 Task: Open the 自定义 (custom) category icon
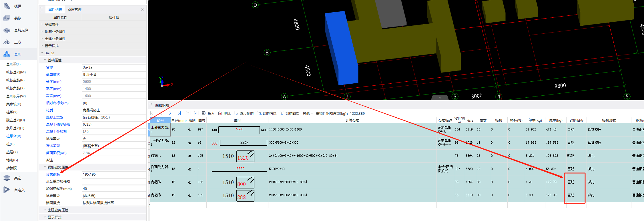point(7,190)
